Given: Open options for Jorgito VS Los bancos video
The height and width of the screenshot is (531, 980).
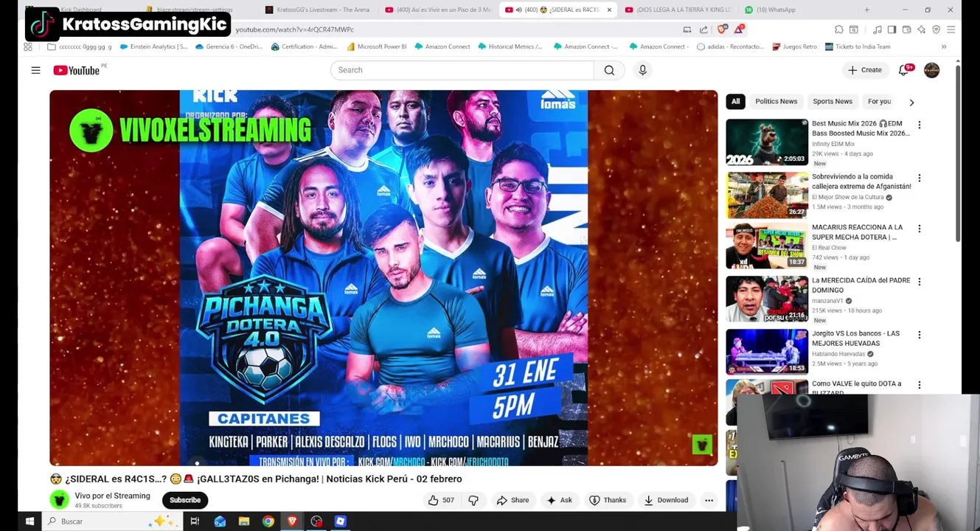Looking at the screenshot, I should click(x=919, y=336).
